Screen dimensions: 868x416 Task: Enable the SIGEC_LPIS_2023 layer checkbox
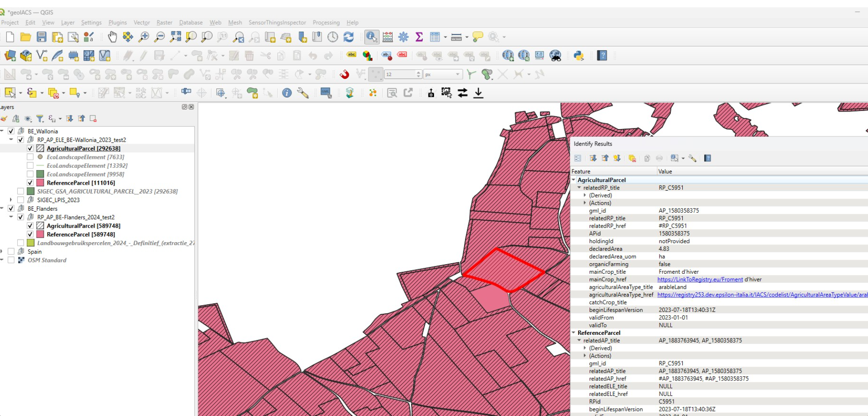click(21, 200)
